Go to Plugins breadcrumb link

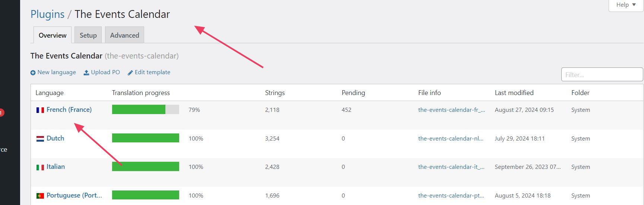pos(47,14)
